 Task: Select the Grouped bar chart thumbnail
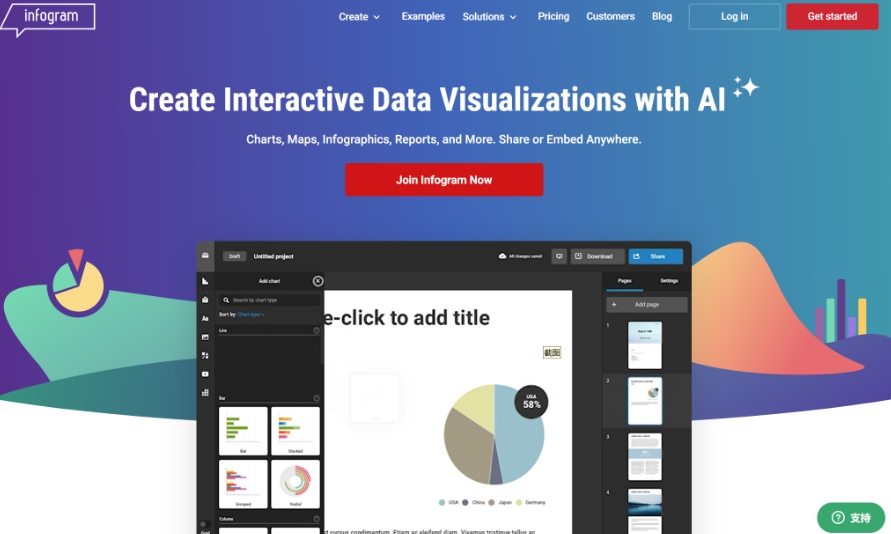pos(243,484)
